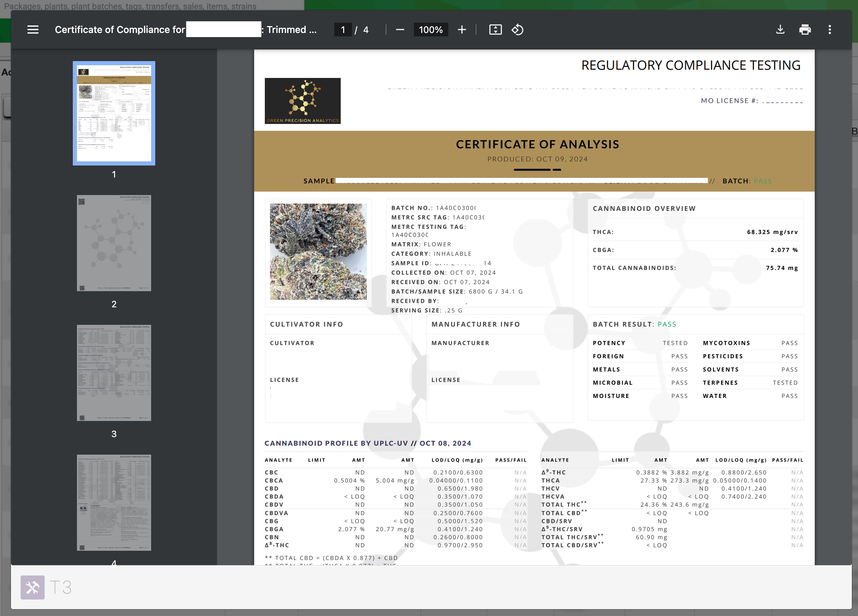Download the certificate PDF
858x616 pixels.
[x=780, y=30]
